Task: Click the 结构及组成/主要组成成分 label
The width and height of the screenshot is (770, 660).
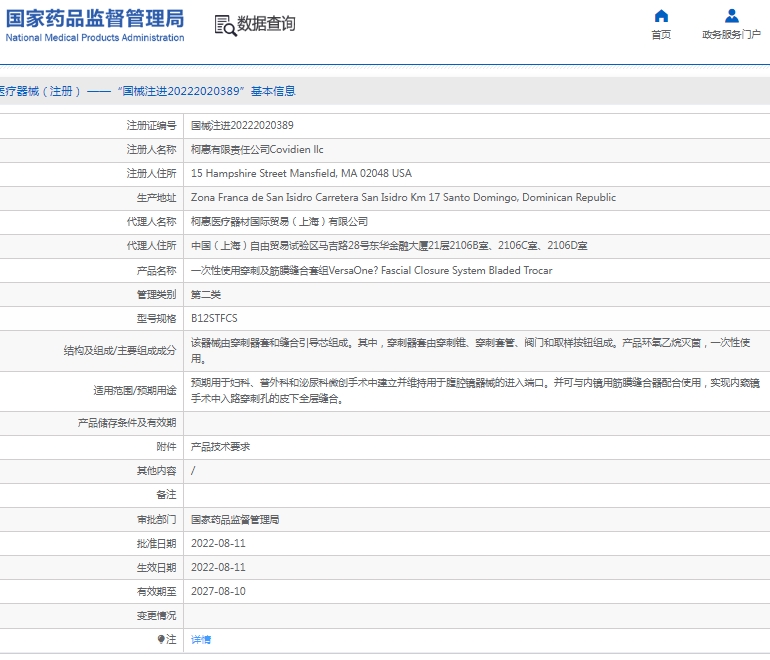Action: [x=120, y=351]
